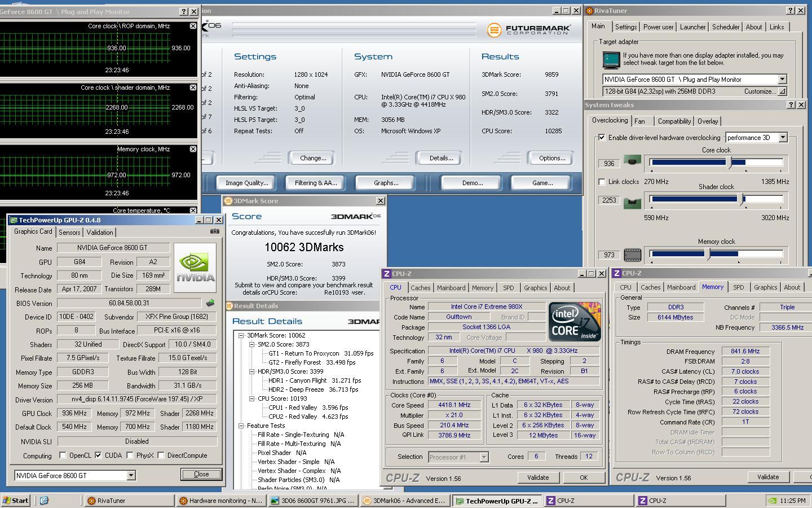This screenshot has height=508, width=812.
Task: Click the 3DMark Score window title icon
Action: 228,201
